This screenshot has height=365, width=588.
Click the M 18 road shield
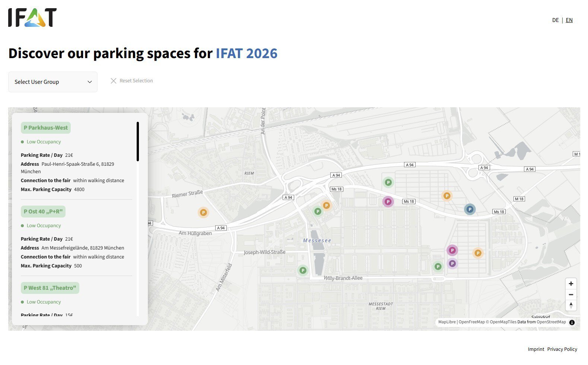519,199
